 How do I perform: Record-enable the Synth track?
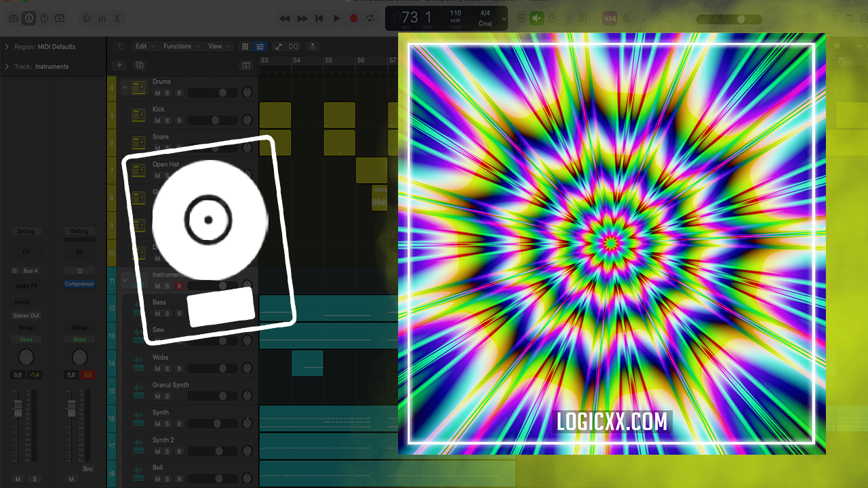tap(179, 424)
